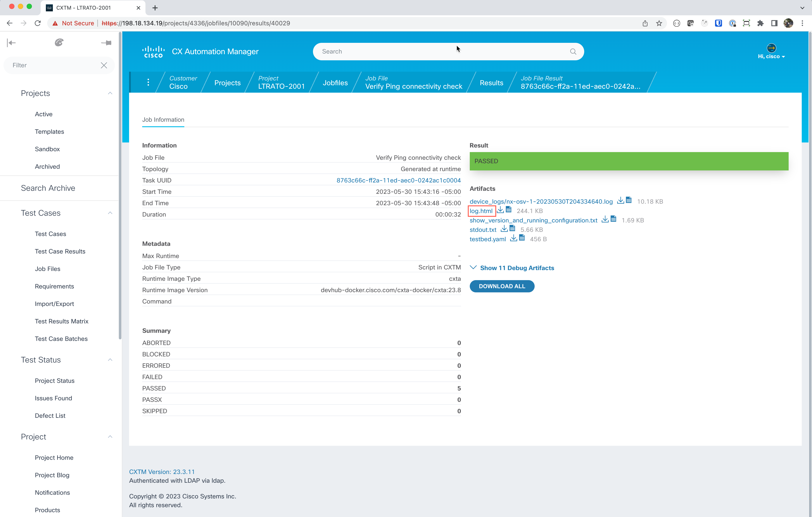Open the breadcrumb three-dot menu
This screenshot has width=812, height=517.
pos(148,82)
